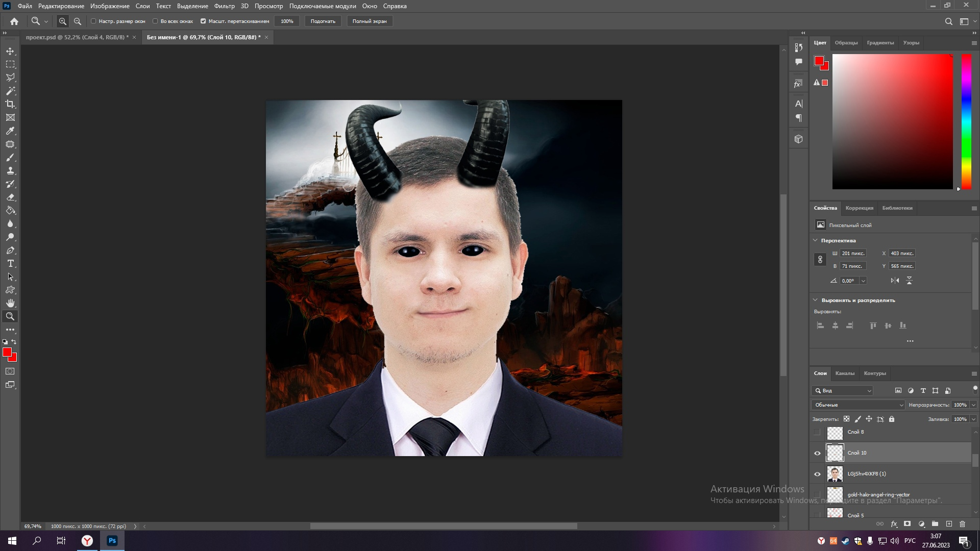
Task: Create new adjustment layer icon
Action: 921,524
